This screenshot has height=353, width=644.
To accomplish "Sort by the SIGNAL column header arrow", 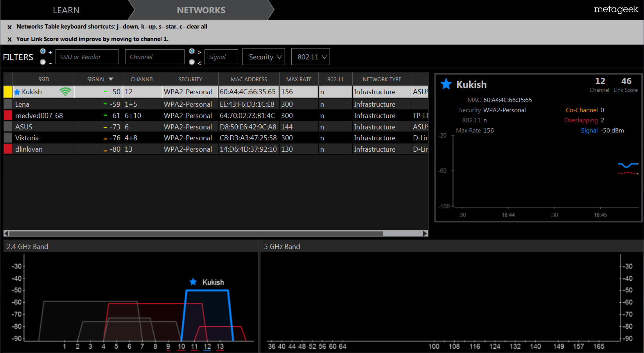I will pyautogui.click(x=111, y=79).
